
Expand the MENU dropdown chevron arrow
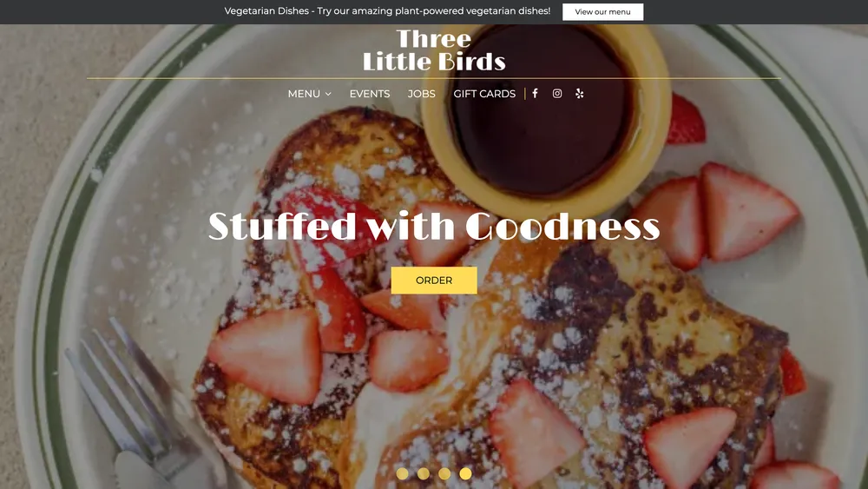[x=328, y=94]
